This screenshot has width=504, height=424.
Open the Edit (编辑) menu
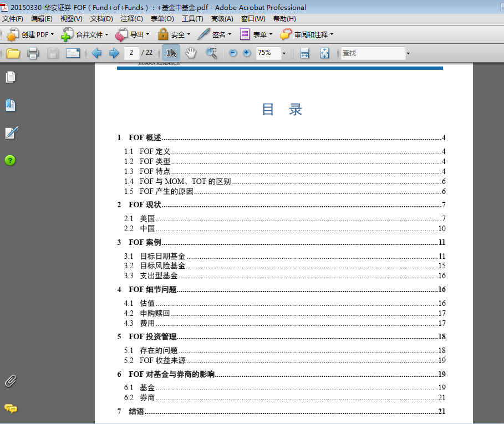(x=42, y=19)
